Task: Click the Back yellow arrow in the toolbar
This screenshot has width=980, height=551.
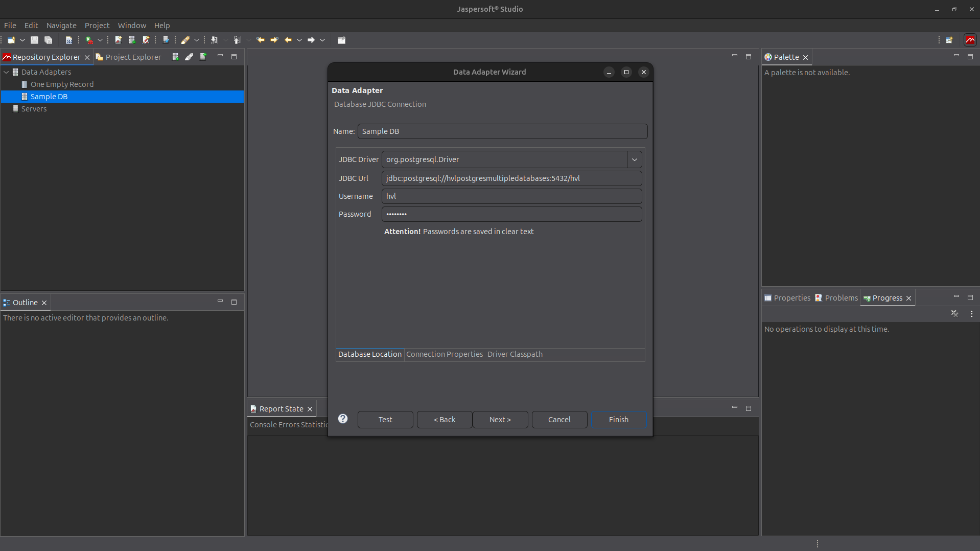Action: pyautogui.click(x=288, y=40)
